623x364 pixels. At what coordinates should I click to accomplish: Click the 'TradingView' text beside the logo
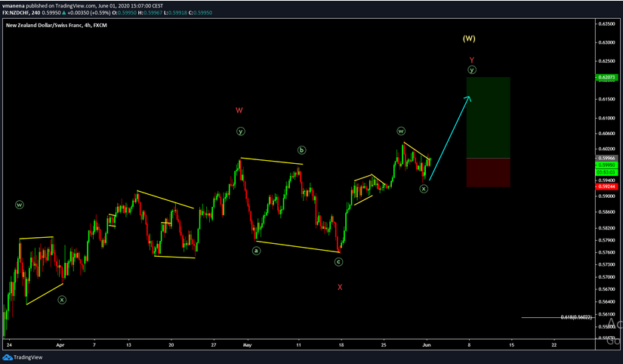(28, 358)
